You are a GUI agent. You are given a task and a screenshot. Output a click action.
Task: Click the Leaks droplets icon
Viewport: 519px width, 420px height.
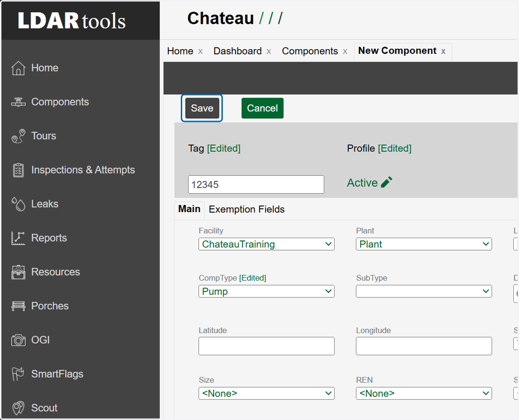tap(18, 204)
